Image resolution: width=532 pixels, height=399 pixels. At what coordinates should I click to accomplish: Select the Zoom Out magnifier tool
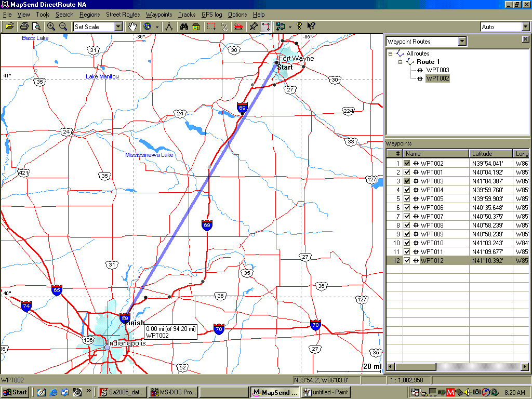pyautogui.click(x=63, y=26)
